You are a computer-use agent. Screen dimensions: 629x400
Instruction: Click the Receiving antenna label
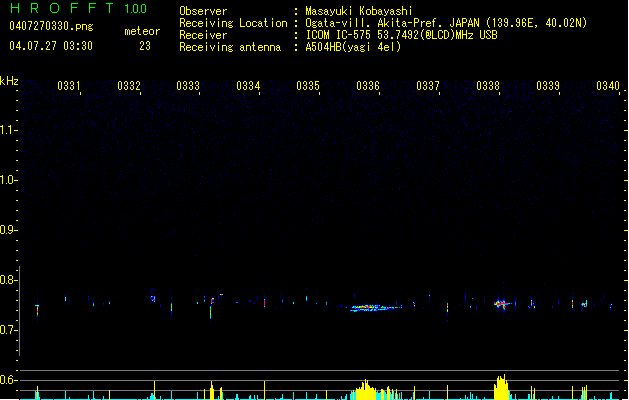230,47
